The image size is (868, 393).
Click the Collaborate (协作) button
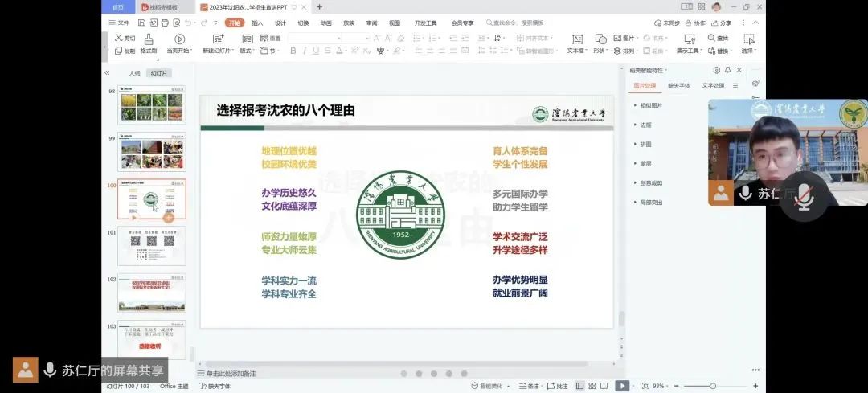click(x=695, y=23)
